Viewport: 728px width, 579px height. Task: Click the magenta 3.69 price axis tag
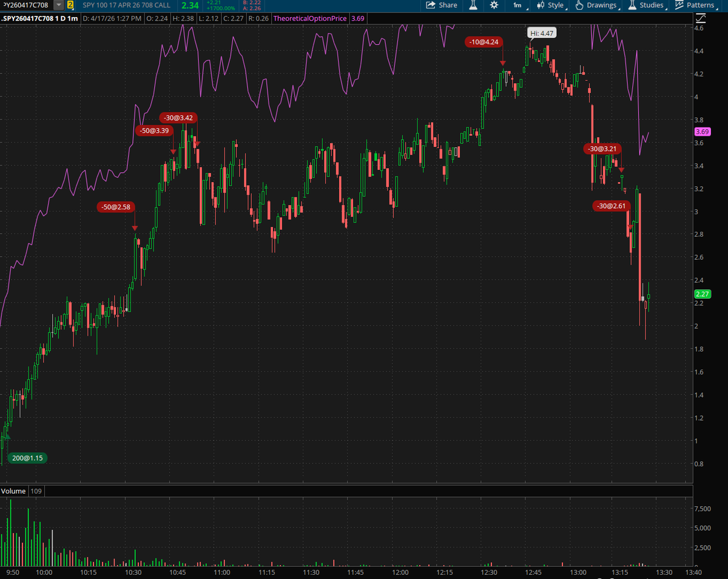point(703,132)
